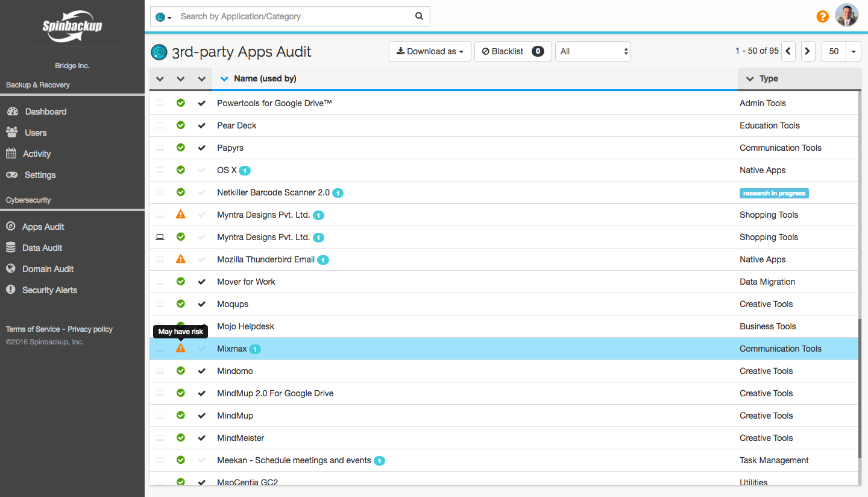
Task: Click Mover for Work green status icon
Action: (x=181, y=282)
